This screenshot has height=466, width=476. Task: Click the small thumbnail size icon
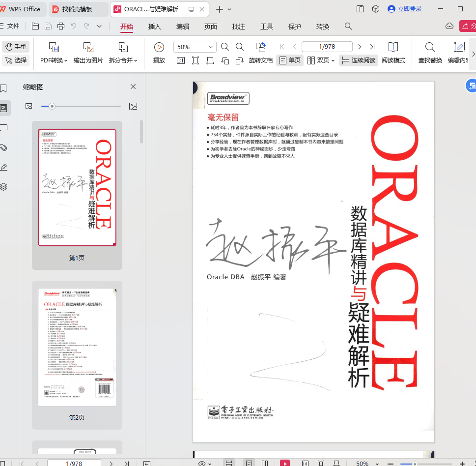[x=29, y=106]
